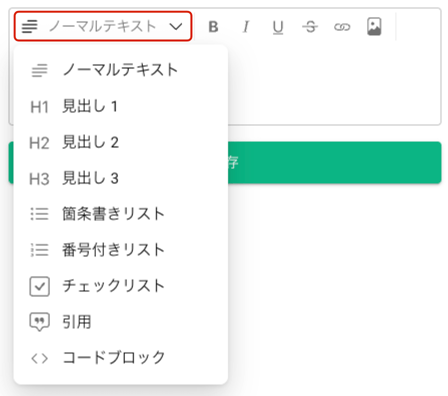Image resolution: width=448 pixels, height=396 pixels.
Task: Choose 見出し 3 heading style
Action: (x=121, y=178)
